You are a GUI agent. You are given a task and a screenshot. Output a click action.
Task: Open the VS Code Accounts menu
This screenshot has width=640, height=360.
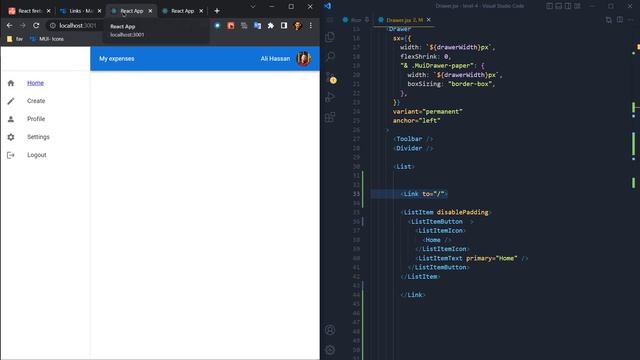pyautogui.click(x=330, y=330)
